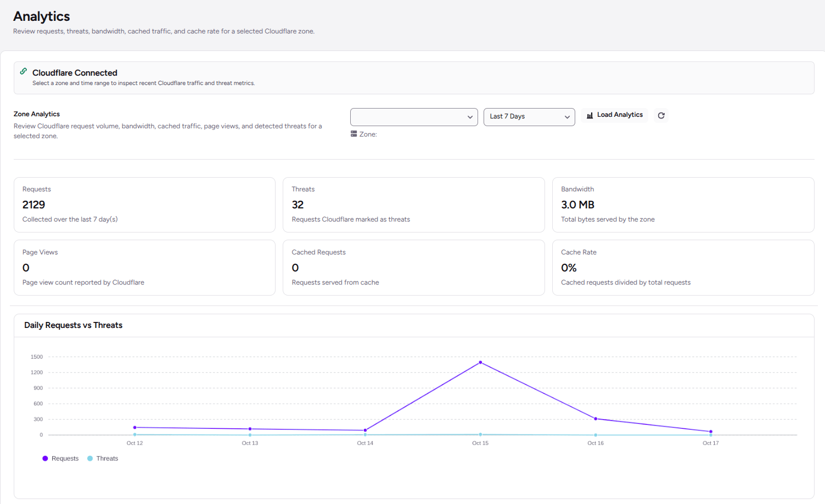Click the Requests data point at Oct 15
Viewport: 825px width, 504px height.
(x=480, y=363)
